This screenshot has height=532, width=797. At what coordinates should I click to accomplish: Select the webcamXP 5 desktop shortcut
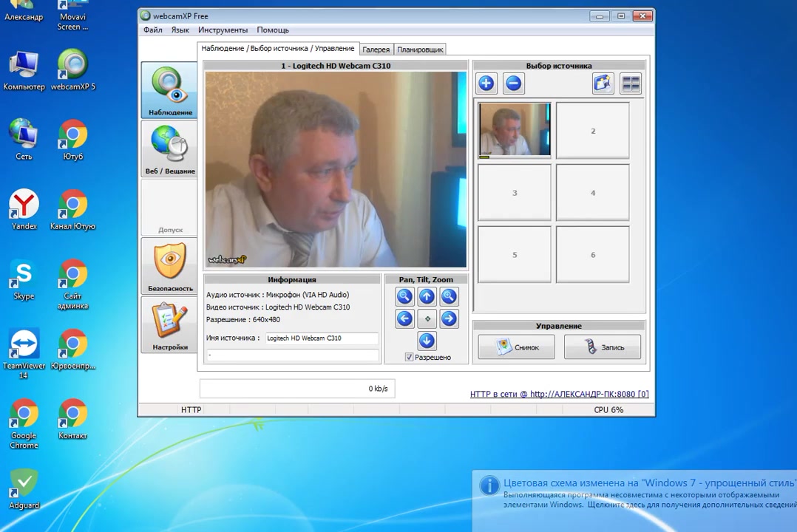pos(72,70)
